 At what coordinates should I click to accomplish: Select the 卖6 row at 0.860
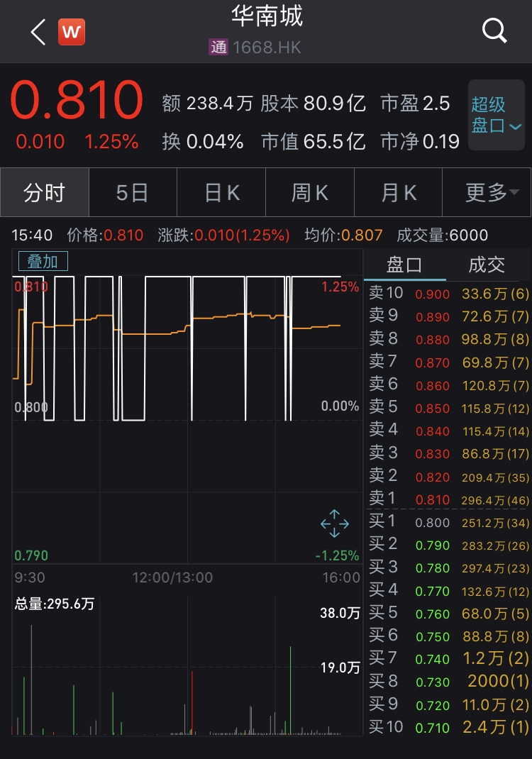pyautogui.click(x=448, y=385)
